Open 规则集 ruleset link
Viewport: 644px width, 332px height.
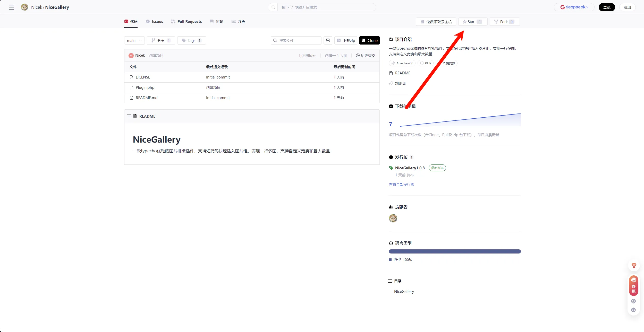pyautogui.click(x=398, y=83)
